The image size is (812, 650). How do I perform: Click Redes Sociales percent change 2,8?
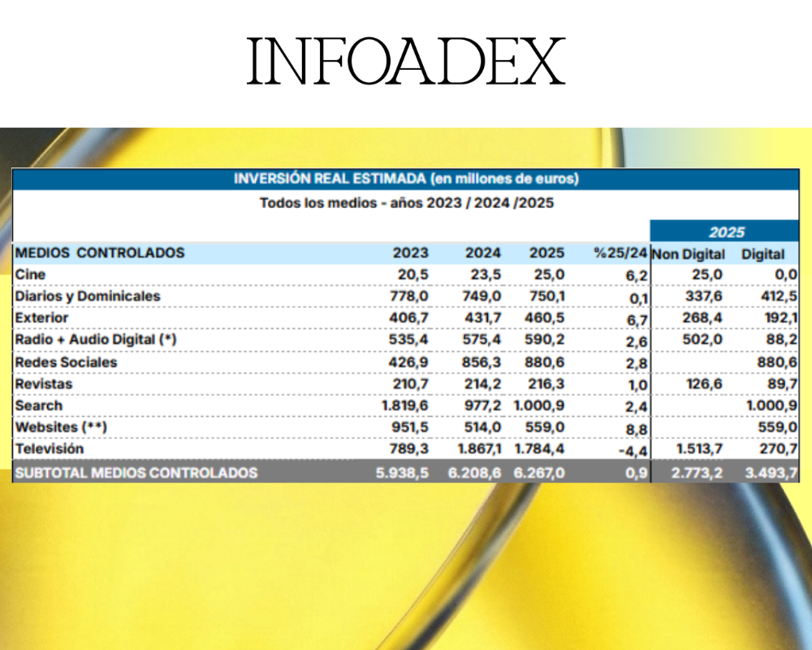[637, 363]
